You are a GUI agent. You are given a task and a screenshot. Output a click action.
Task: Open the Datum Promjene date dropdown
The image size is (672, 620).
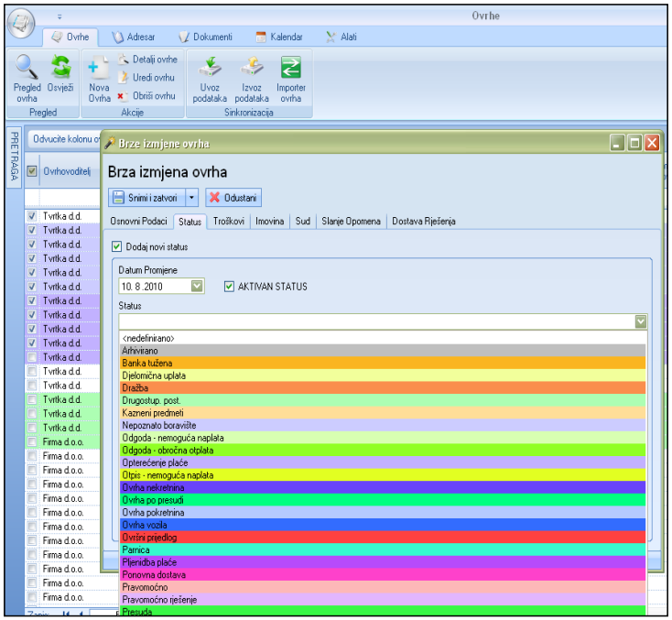(x=198, y=287)
